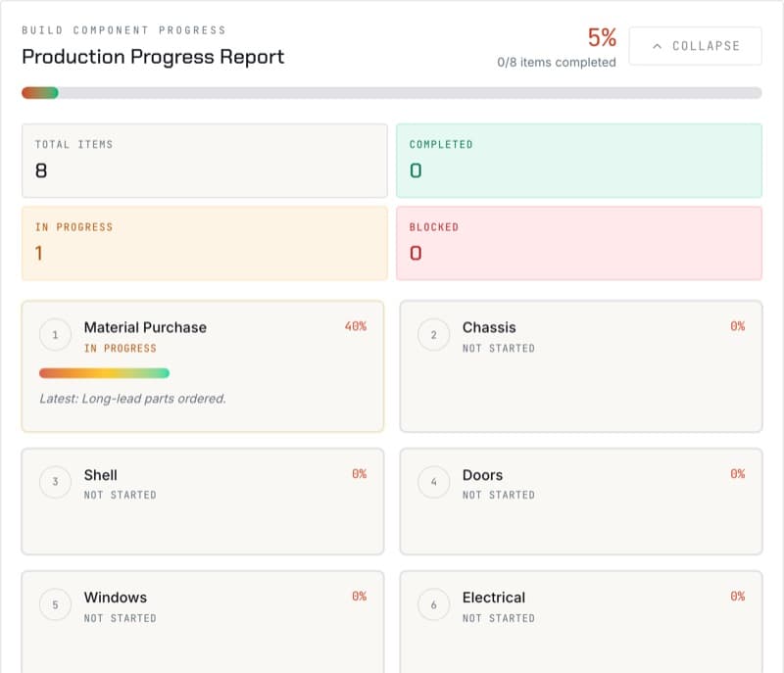Collapse the Production Progress Report panel

pyautogui.click(x=695, y=46)
